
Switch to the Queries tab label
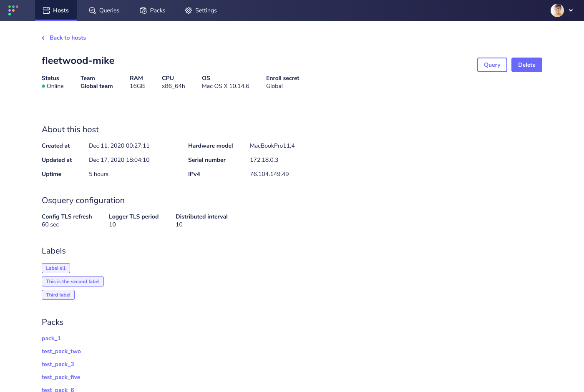pyautogui.click(x=109, y=10)
